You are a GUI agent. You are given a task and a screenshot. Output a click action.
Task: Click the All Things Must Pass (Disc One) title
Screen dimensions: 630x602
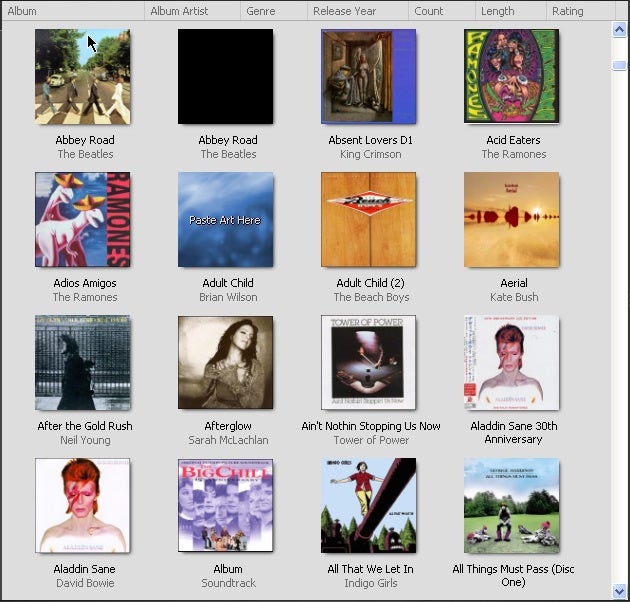(x=513, y=575)
